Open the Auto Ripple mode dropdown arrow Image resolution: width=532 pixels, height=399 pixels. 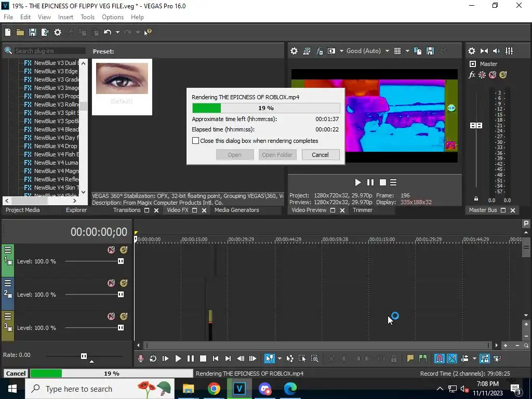coord(474,358)
